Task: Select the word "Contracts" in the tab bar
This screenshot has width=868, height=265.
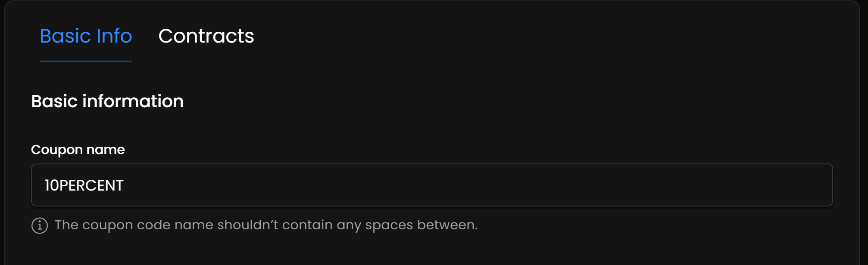Action: point(206,36)
